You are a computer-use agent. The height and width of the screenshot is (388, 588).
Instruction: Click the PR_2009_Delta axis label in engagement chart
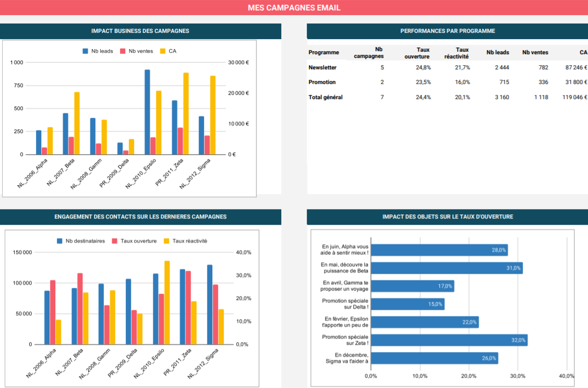[123, 362]
